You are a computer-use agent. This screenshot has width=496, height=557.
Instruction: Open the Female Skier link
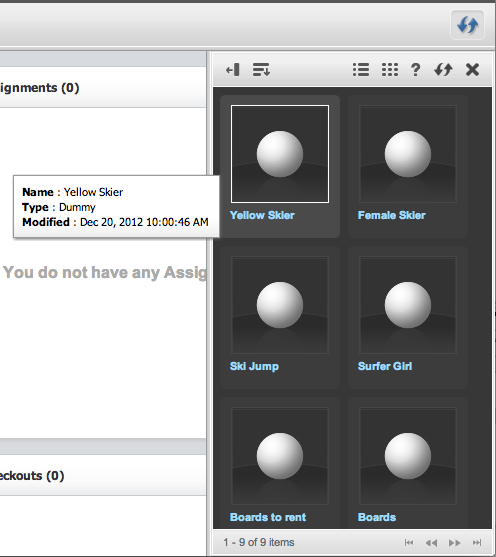coord(392,215)
